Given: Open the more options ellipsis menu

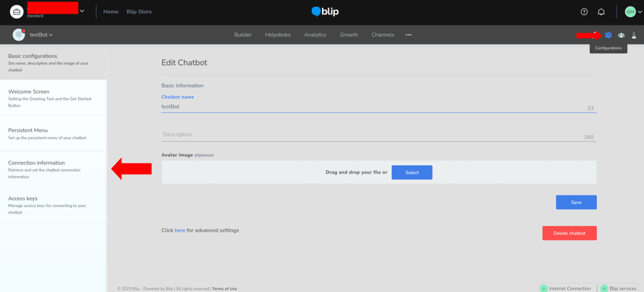Looking at the screenshot, I should pyautogui.click(x=409, y=35).
